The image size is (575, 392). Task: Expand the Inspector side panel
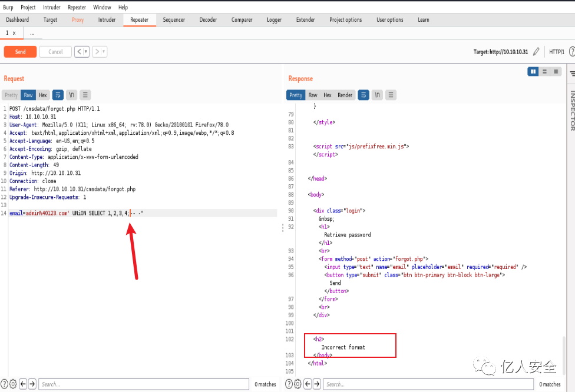click(572, 111)
